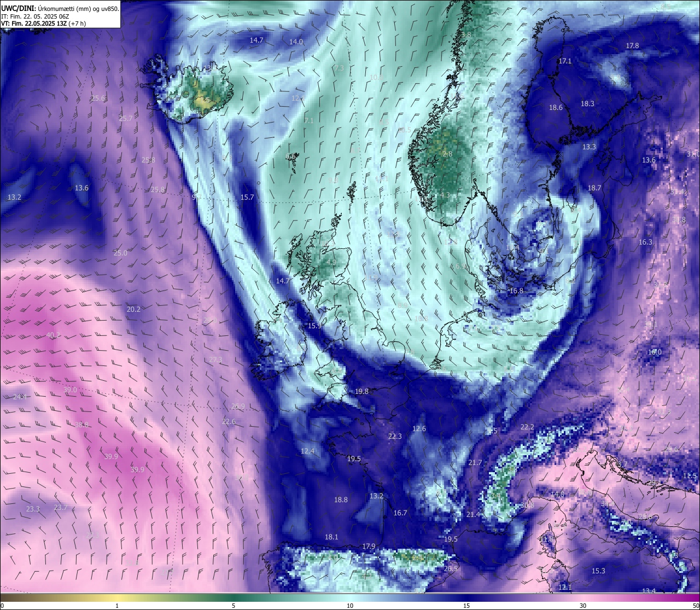Click the map title 'UWC/DINI: Úrkomumætti (mm) og uv850.'

coord(60,8)
